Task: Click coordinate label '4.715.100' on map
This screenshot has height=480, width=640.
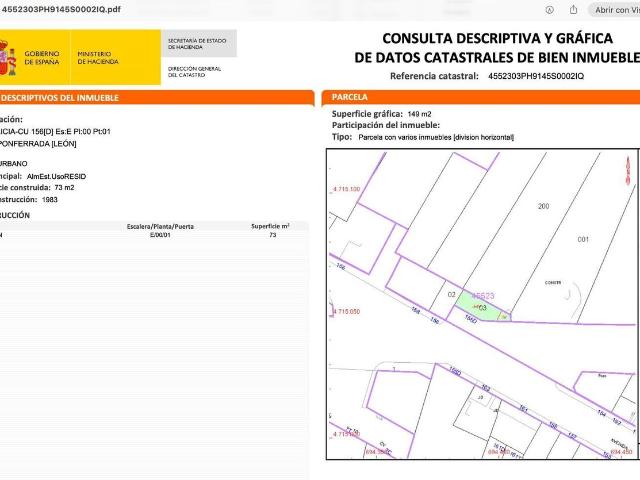Action: click(346, 189)
